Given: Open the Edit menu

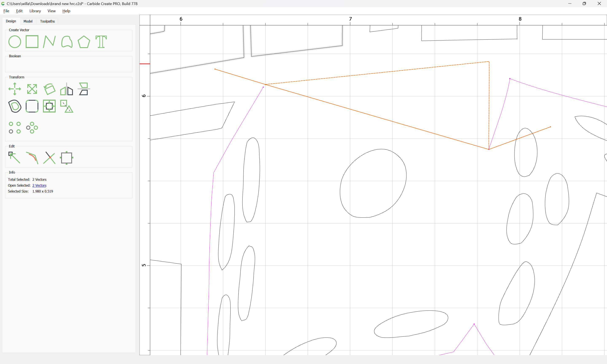Looking at the screenshot, I should point(19,11).
